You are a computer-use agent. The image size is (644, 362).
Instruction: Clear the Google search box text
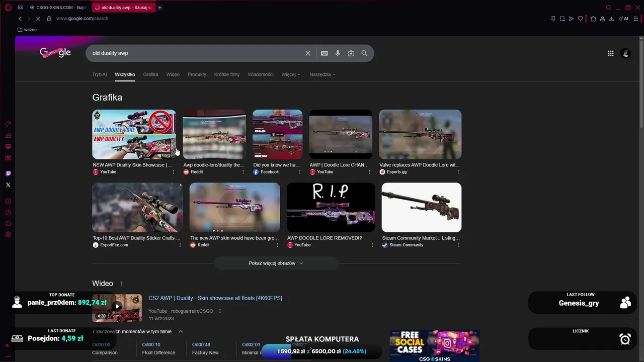308,53
